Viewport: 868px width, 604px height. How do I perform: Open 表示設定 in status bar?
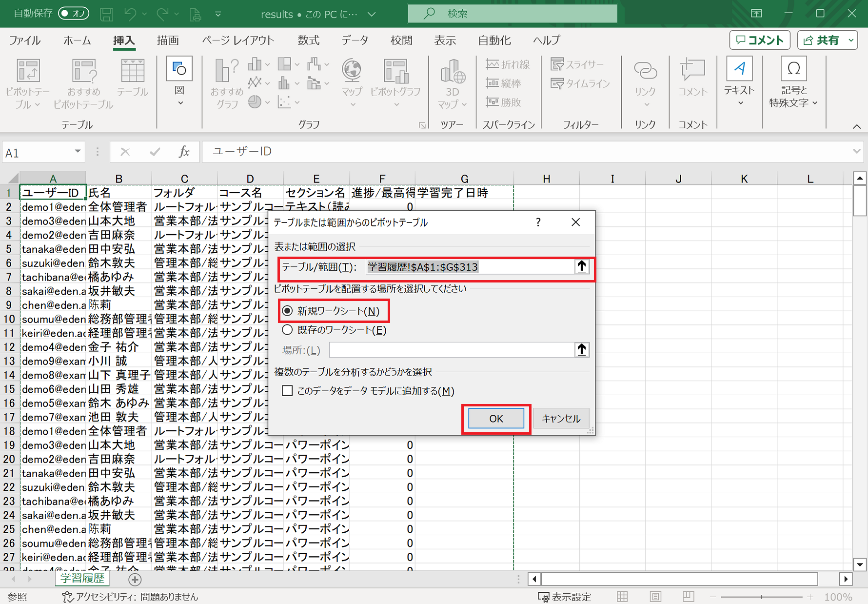pos(565,597)
